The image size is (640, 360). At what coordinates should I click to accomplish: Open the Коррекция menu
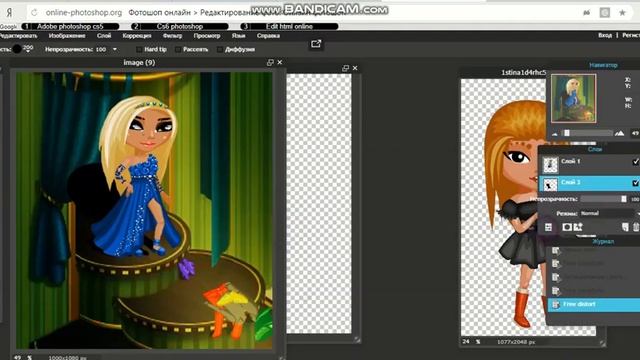pos(137,36)
